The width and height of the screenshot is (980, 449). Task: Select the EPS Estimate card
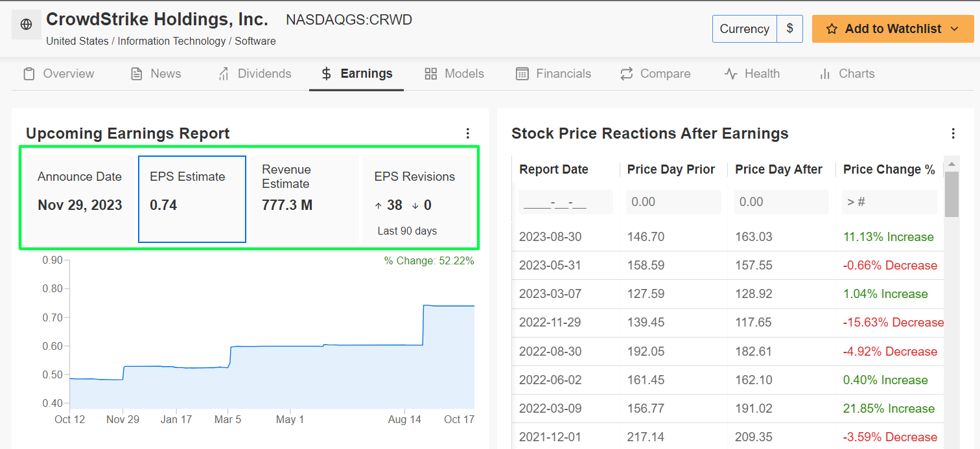point(192,199)
